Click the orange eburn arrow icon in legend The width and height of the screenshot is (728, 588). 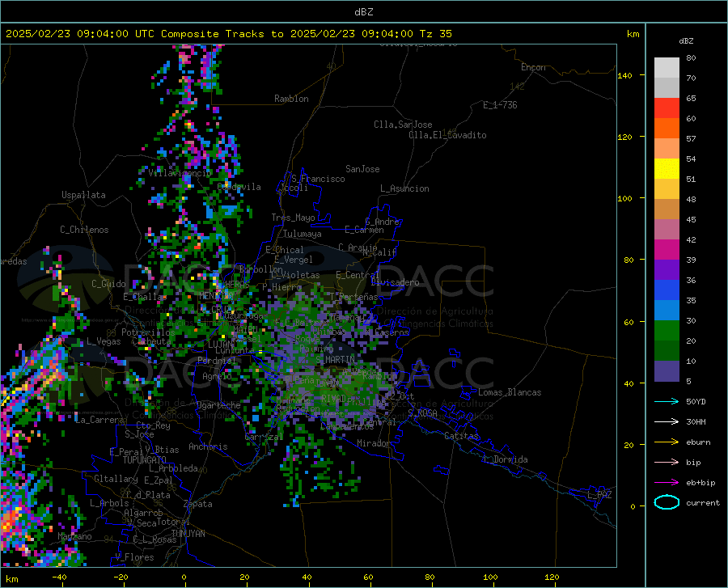tap(667, 442)
